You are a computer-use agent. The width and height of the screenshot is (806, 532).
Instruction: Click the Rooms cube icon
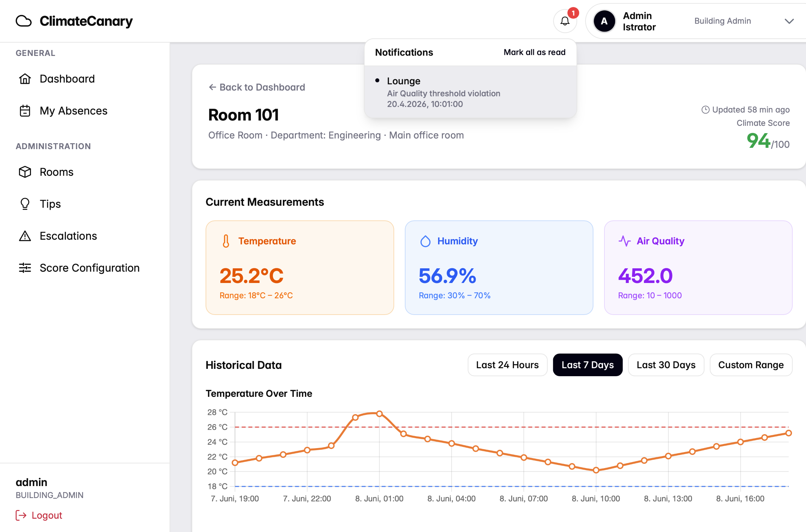click(x=25, y=172)
